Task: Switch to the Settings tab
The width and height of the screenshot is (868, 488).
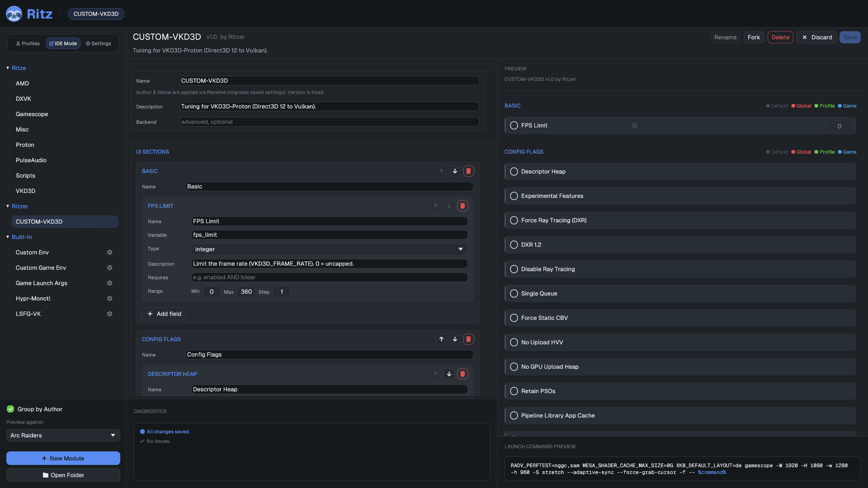Action: pyautogui.click(x=98, y=43)
